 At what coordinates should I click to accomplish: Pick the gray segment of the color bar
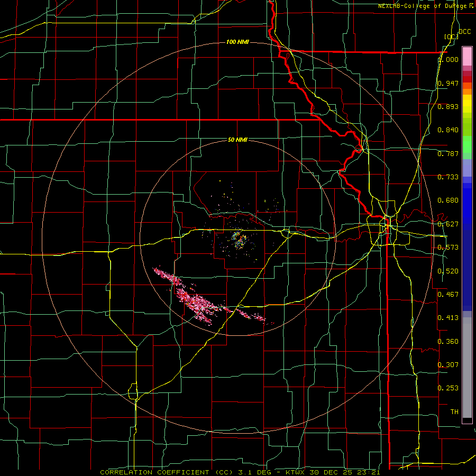467,368
